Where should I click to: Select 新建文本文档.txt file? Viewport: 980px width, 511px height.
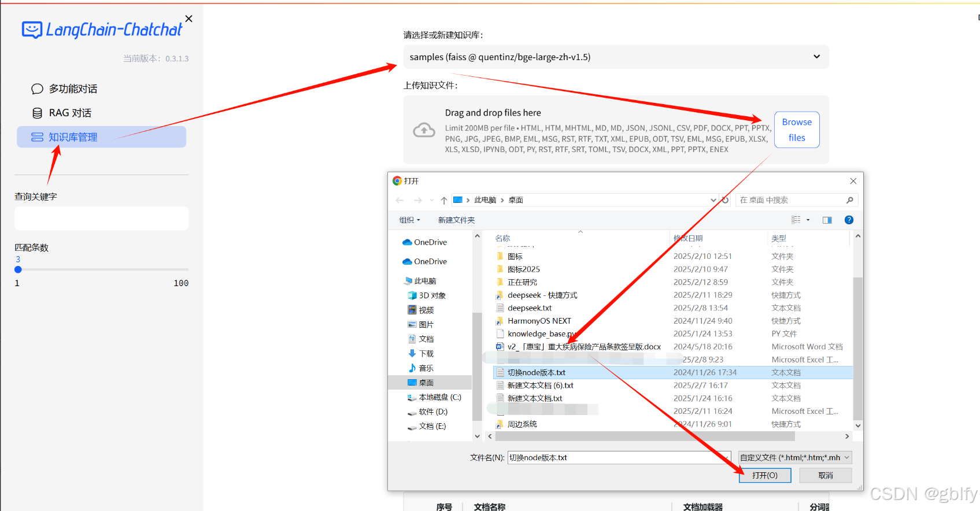[x=529, y=398]
